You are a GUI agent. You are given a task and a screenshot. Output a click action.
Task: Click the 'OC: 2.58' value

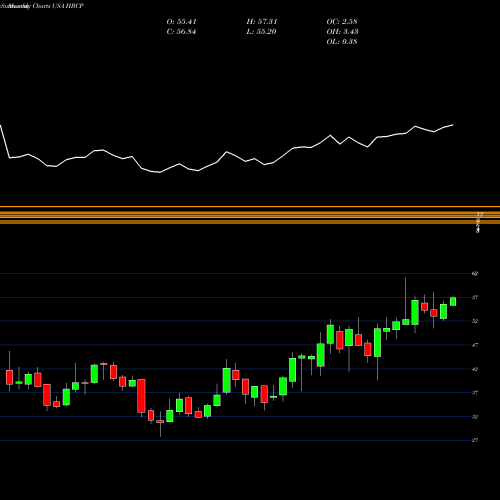(342, 22)
